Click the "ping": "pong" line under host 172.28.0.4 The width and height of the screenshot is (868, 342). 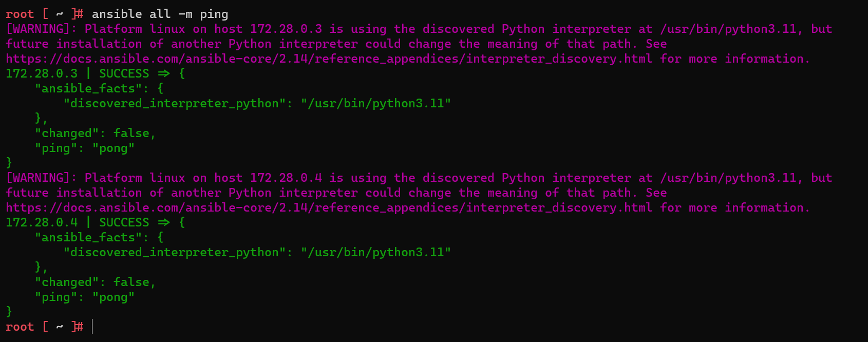pyautogui.click(x=85, y=297)
